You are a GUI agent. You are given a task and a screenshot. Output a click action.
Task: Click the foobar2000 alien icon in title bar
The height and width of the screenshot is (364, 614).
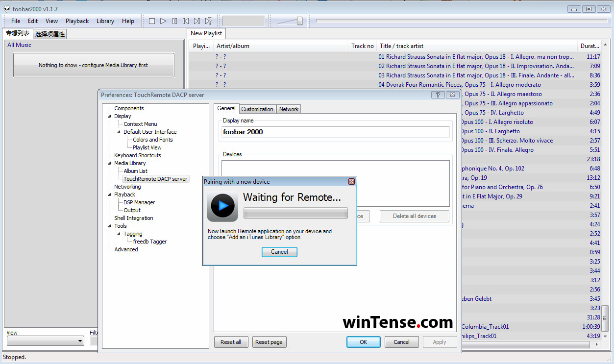(x=7, y=8)
